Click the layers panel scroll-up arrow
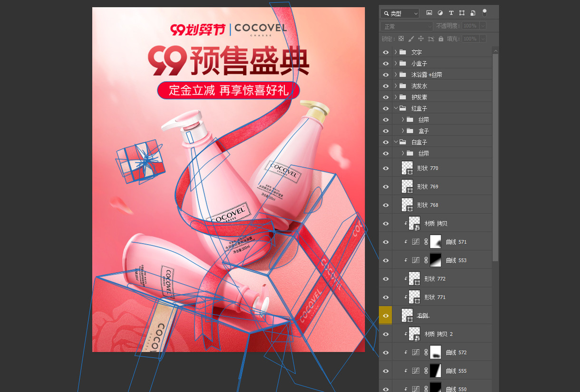The height and width of the screenshot is (392, 580). tap(495, 50)
